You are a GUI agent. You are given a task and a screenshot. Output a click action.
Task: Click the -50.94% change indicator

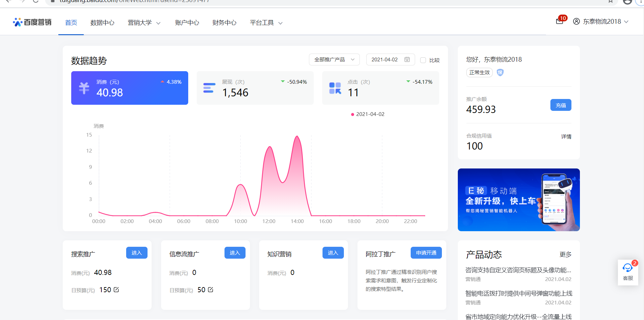pos(294,82)
